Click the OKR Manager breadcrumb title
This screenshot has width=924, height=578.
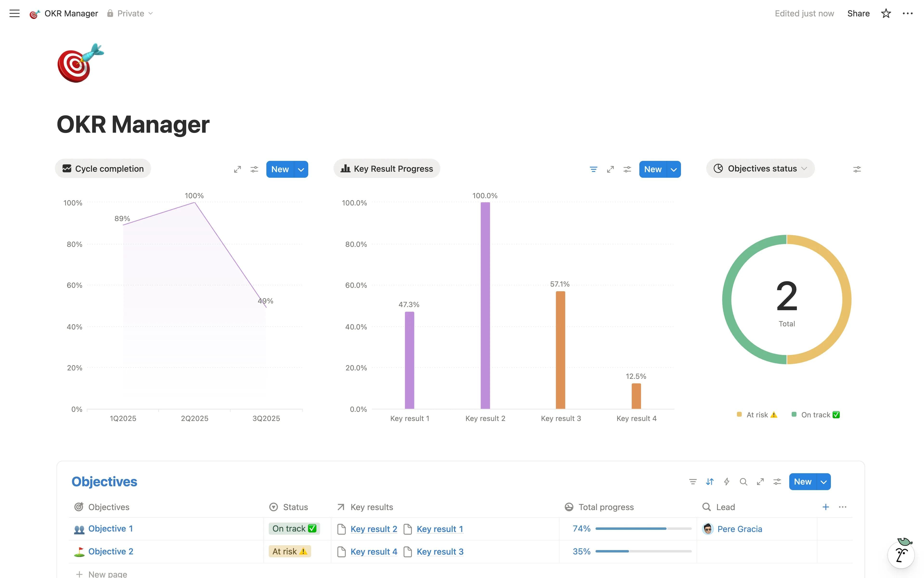[71, 13]
